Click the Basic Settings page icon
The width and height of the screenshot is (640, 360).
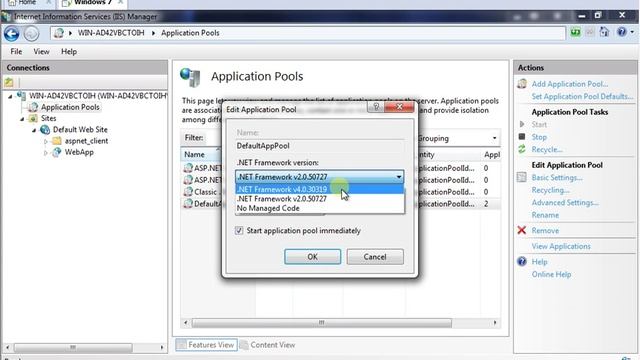[522, 177]
